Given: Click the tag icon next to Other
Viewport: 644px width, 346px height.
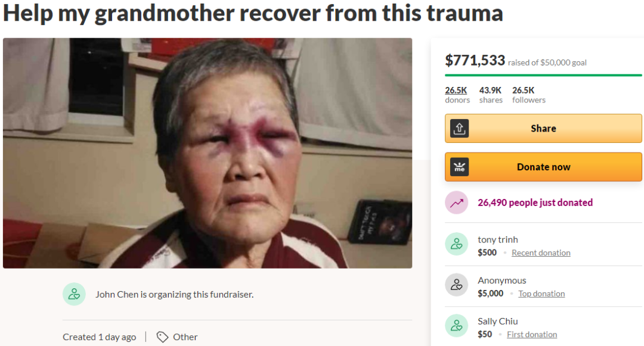Looking at the screenshot, I should (x=162, y=337).
